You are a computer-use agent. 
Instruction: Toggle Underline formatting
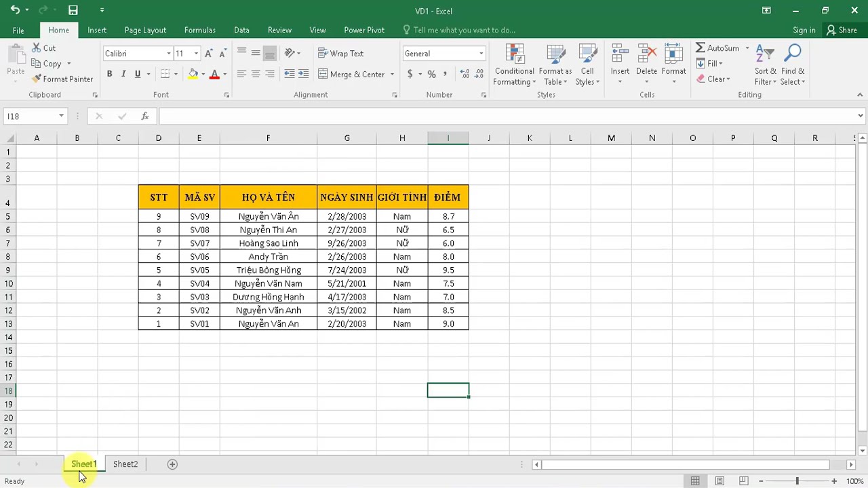(138, 74)
